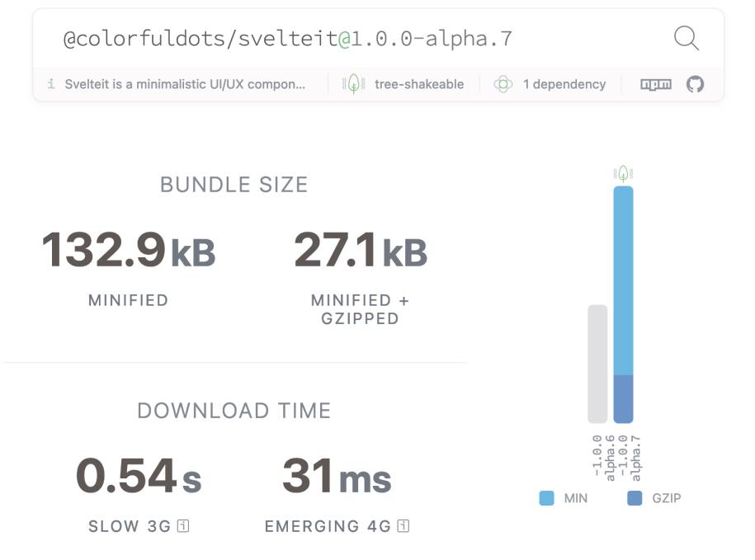Open the GitHub repository icon
This screenshot has width=755, height=560.
696,84
